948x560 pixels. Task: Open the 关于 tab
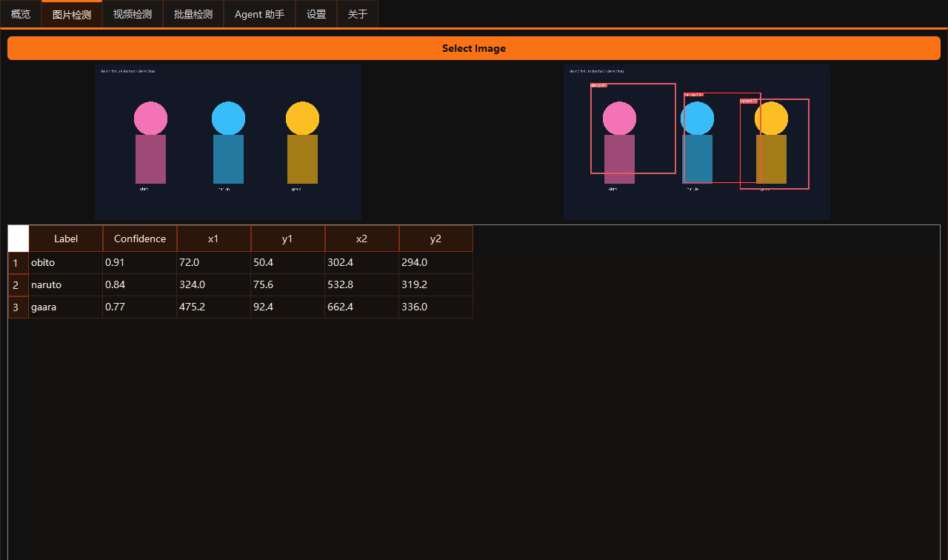click(x=358, y=14)
